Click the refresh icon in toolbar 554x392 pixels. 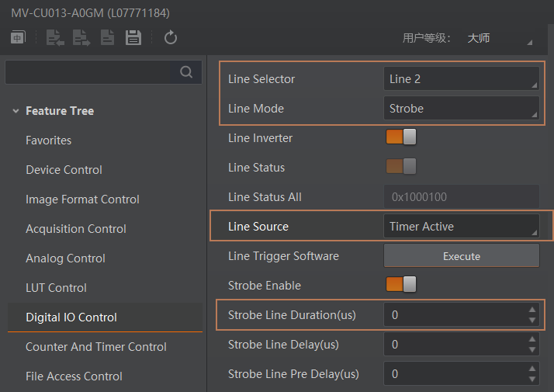(171, 37)
